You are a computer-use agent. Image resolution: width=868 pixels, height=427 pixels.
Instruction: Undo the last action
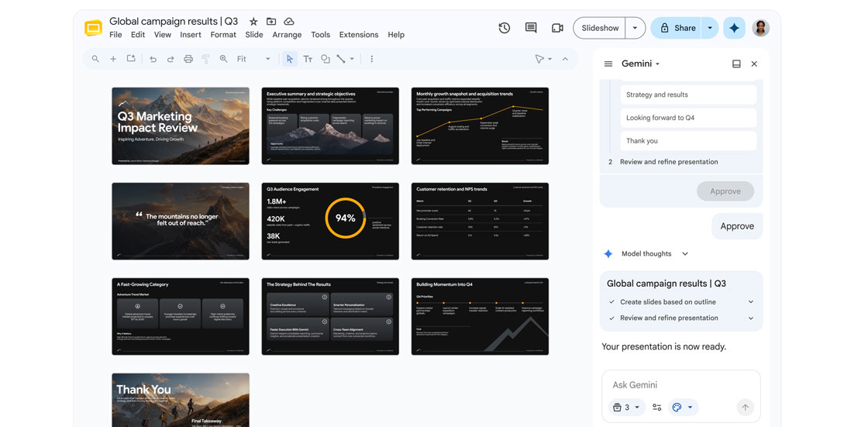(x=153, y=59)
